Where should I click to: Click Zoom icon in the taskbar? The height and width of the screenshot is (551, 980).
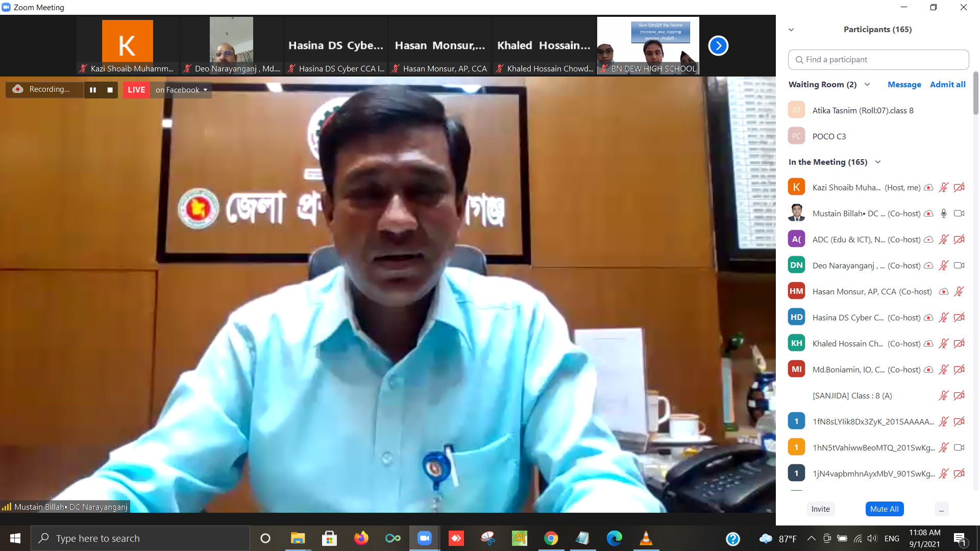424,538
